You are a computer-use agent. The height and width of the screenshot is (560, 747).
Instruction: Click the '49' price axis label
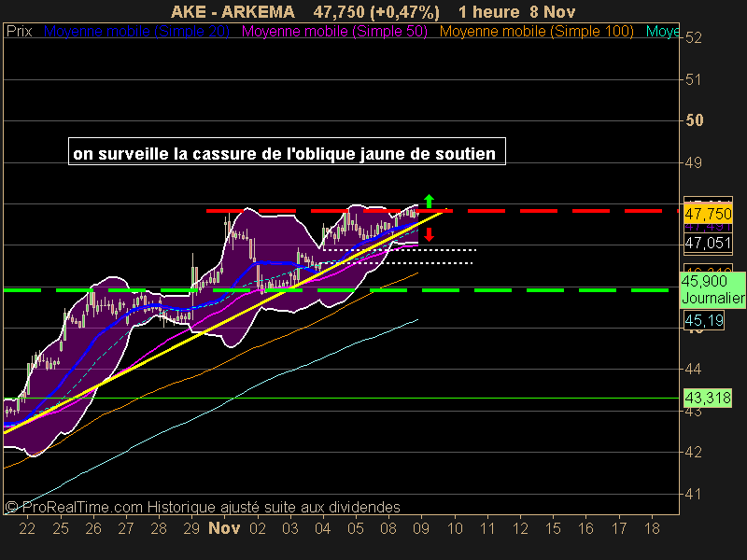coord(694,162)
